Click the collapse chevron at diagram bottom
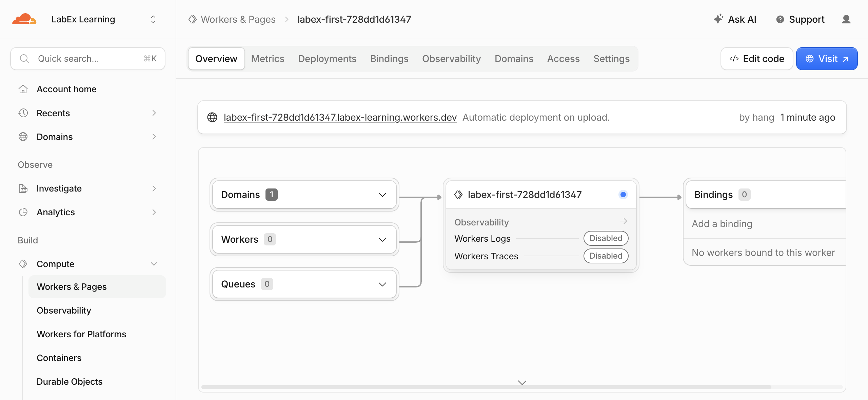868x400 pixels. 522,382
